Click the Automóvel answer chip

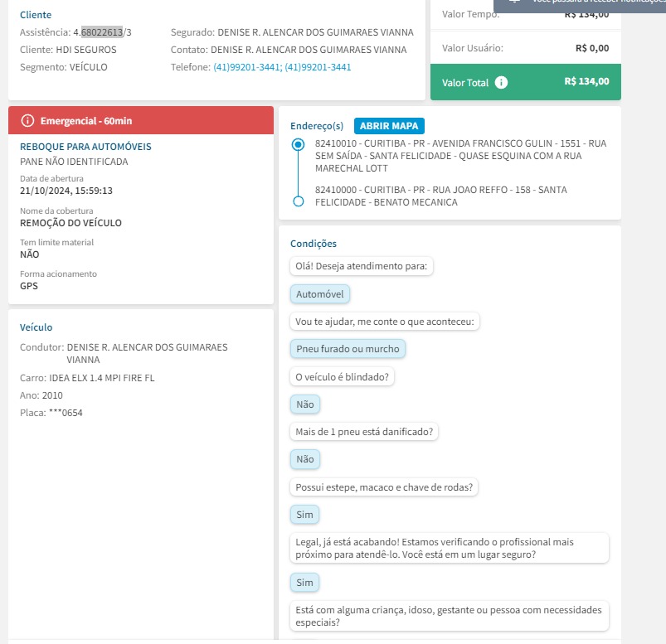coord(320,294)
